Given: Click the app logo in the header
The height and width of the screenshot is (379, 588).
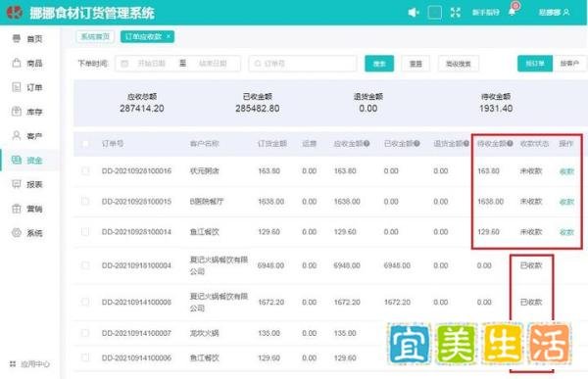Looking at the screenshot, I should tap(15, 12).
